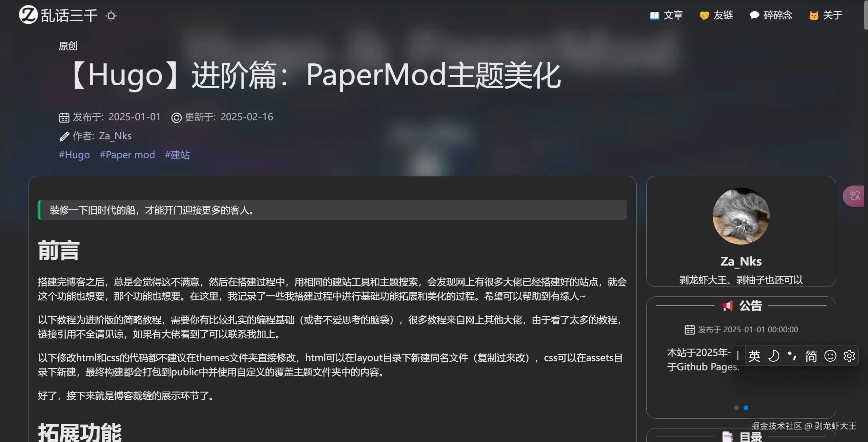Image resolution: width=868 pixels, height=442 pixels.
Task: Click the calendar icon beside 发布于 date
Action: coord(64,117)
